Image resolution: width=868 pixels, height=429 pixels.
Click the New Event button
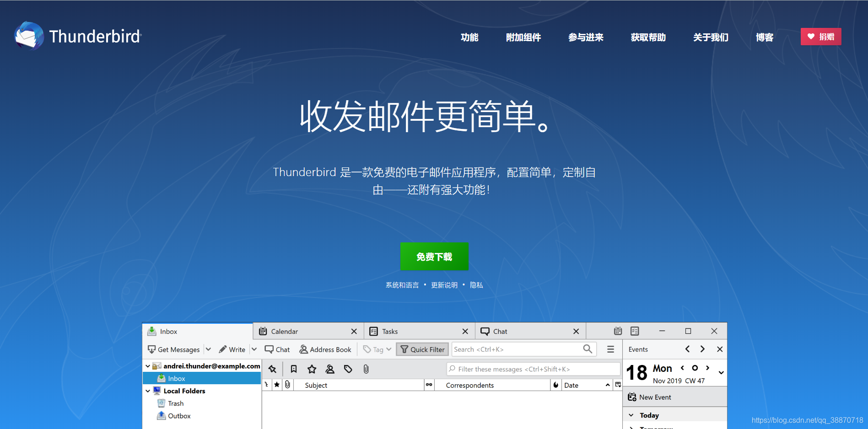point(649,397)
